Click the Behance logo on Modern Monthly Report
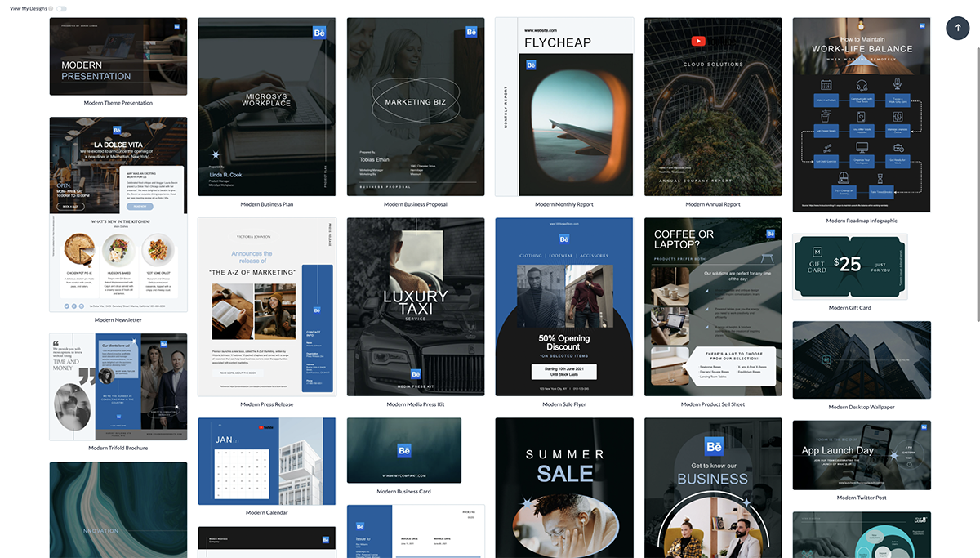 [x=531, y=65]
